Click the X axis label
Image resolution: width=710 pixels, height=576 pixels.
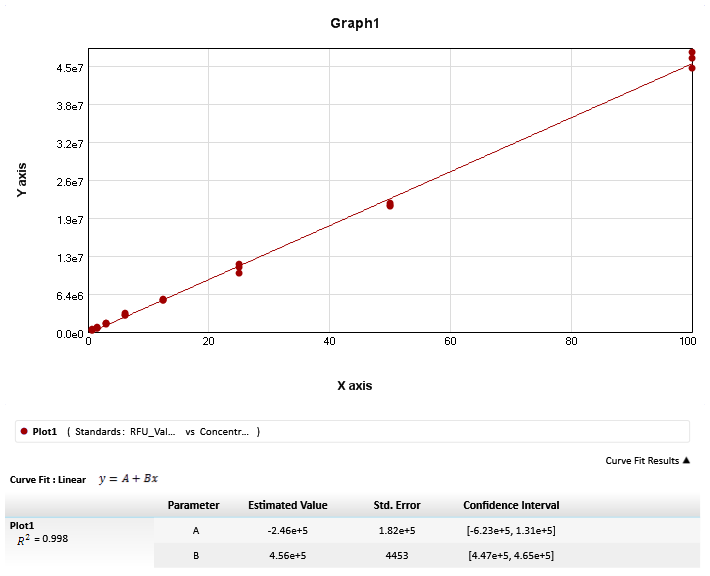[x=354, y=385]
